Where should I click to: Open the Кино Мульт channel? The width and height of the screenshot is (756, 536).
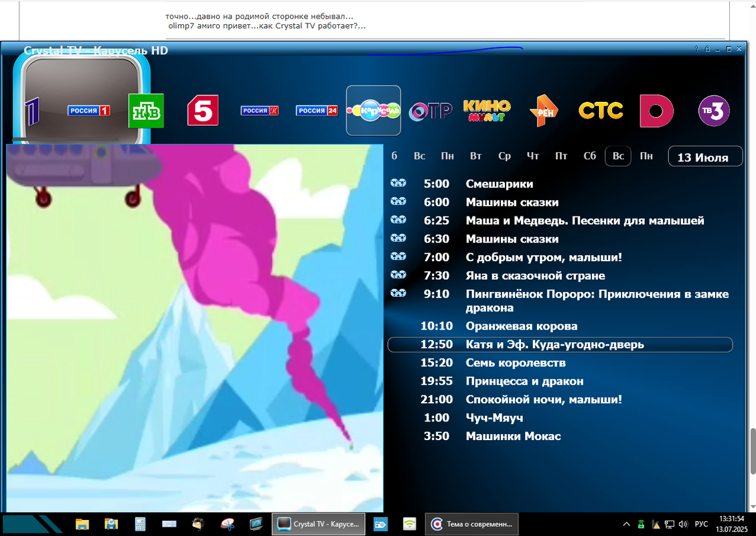[x=487, y=110]
